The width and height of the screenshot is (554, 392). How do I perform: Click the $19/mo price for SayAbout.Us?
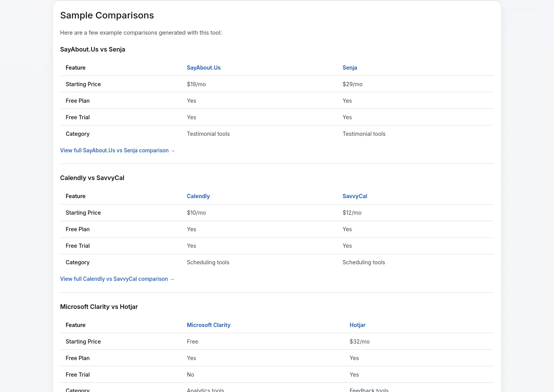tap(196, 84)
